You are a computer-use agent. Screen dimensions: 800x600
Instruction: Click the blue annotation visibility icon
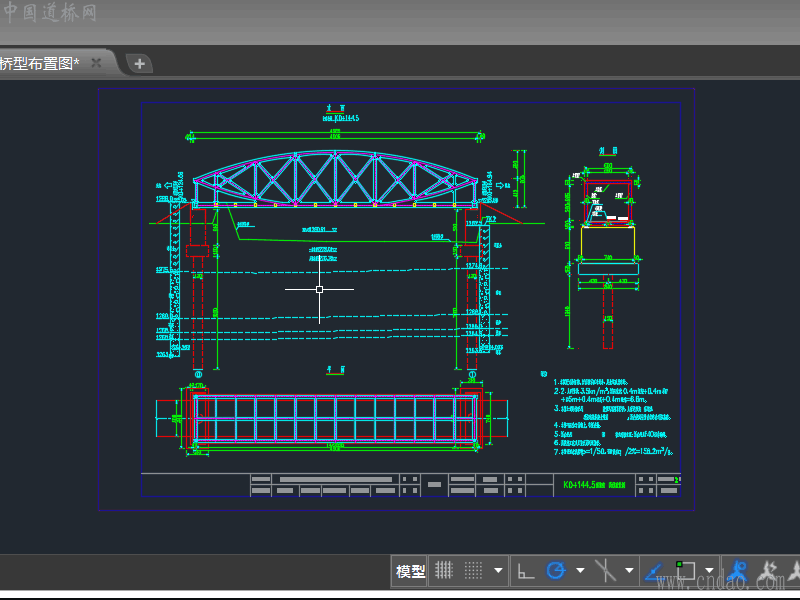pos(738,571)
